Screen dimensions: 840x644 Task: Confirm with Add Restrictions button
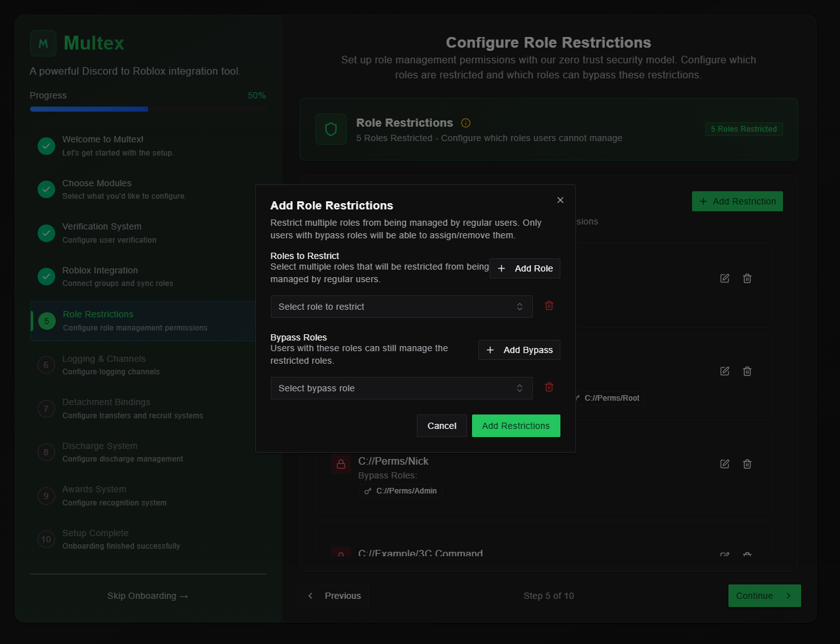(516, 426)
